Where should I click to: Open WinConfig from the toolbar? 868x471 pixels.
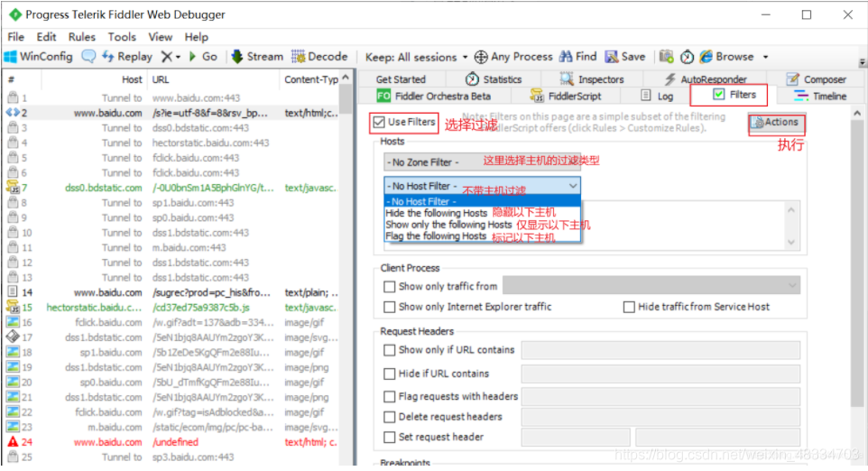[38, 57]
